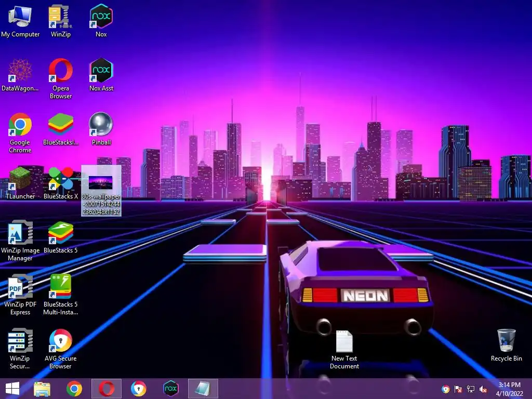Select the Nox Asst desktop shortcut
Screen dimensions: 532x399
(x=101, y=75)
